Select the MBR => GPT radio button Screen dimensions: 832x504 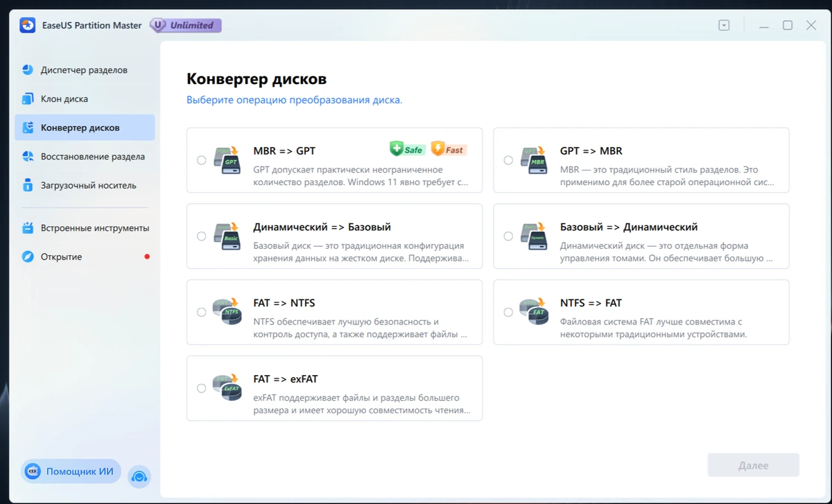(x=202, y=160)
